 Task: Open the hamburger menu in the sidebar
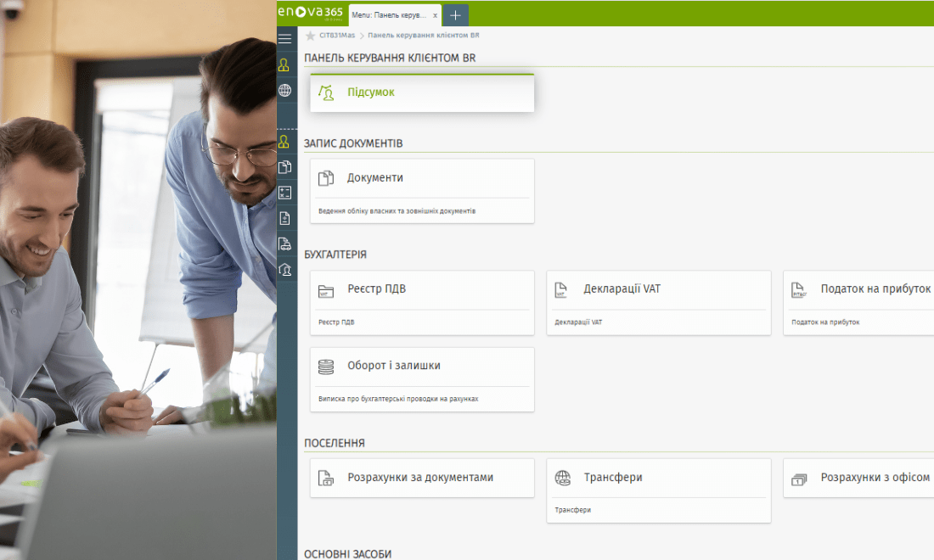(x=285, y=39)
